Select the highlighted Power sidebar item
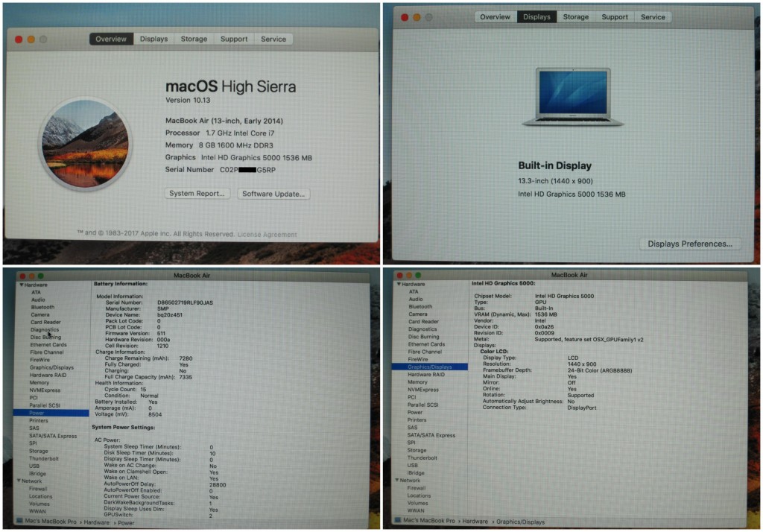The width and height of the screenshot is (763, 532). click(x=37, y=413)
